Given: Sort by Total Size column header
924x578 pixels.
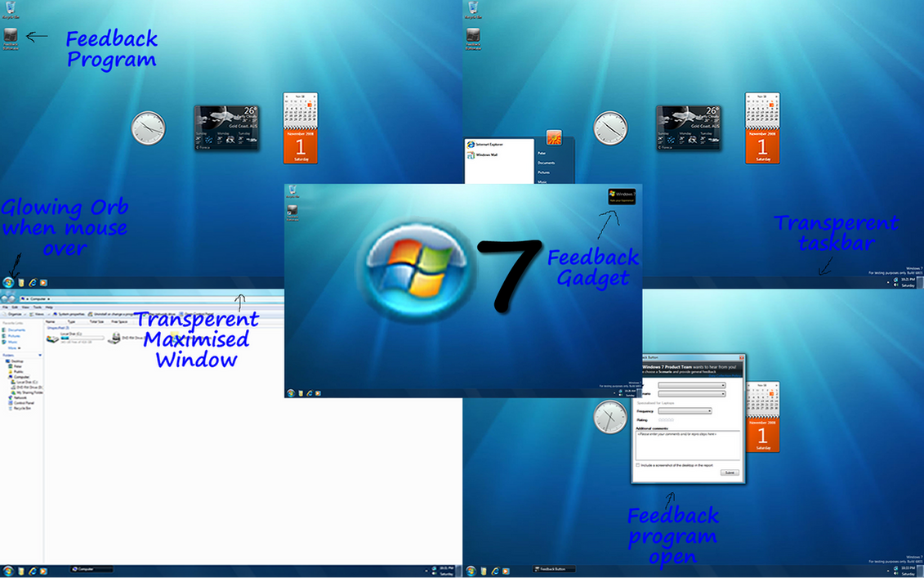Looking at the screenshot, I should (x=96, y=321).
